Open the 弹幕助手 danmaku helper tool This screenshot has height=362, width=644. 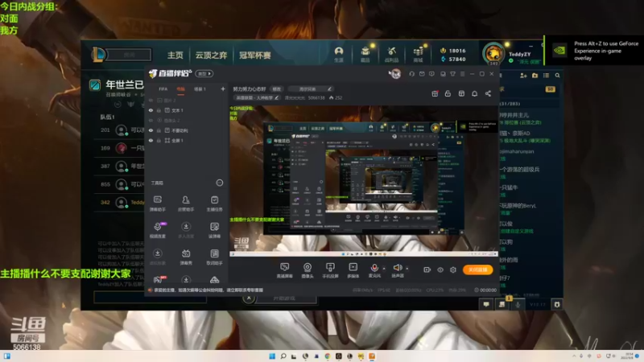point(157,203)
